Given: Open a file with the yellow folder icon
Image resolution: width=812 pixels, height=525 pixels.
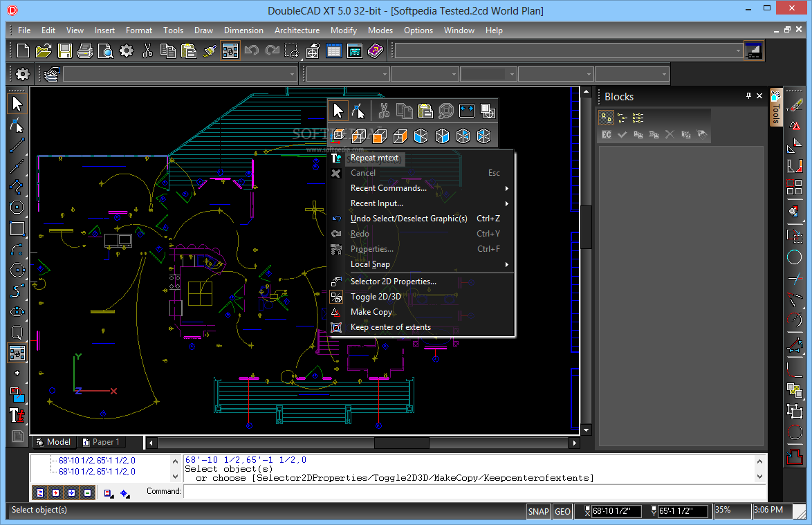Looking at the screenshot, I should click(44, 50).
